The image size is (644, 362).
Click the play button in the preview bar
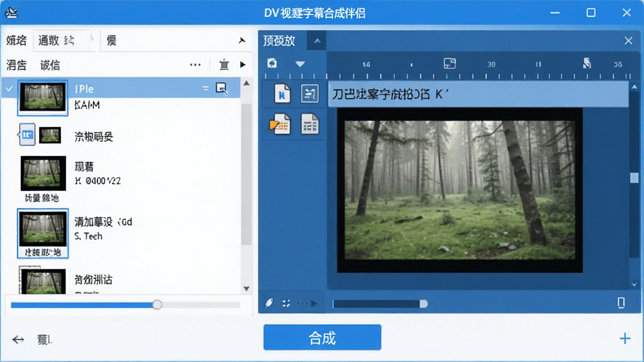pyautogui.click(x=314, y=304)
